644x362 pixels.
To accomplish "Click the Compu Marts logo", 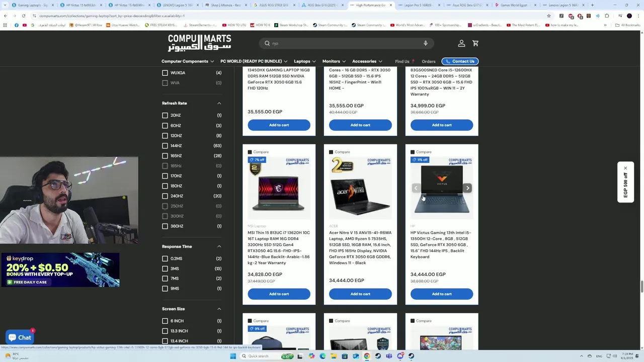I will 200,43.
